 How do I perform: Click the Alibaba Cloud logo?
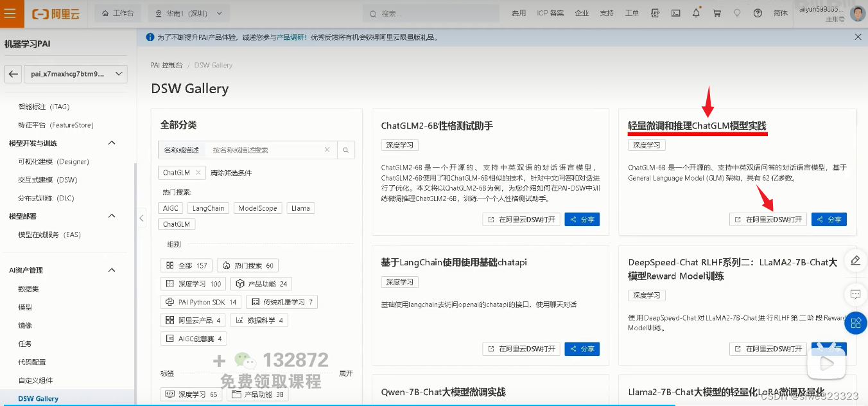click(56, 13)
